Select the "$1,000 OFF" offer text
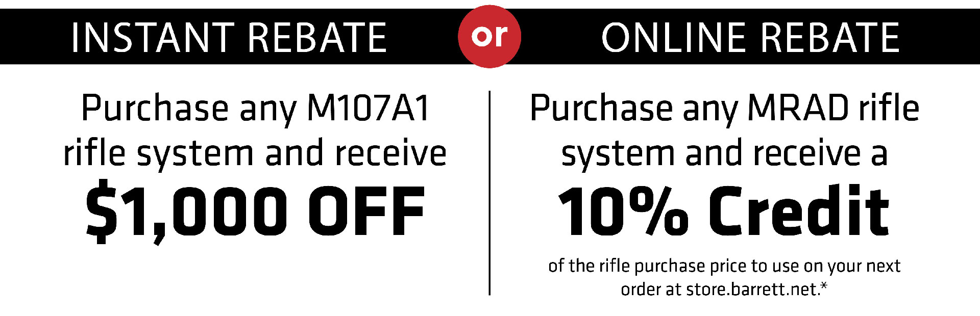This screenshot has height=316, width=980. click(x=255, y=212)
